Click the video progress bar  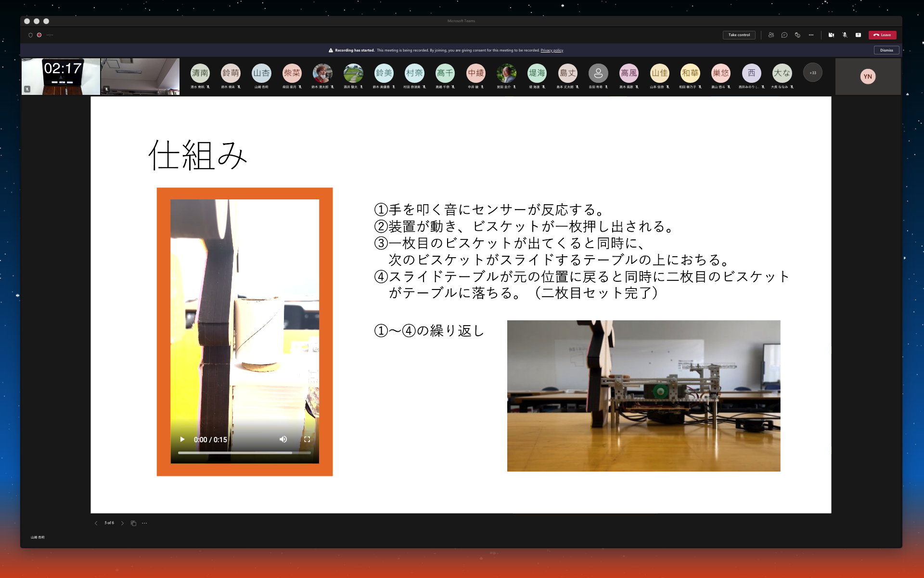(244, 453)
